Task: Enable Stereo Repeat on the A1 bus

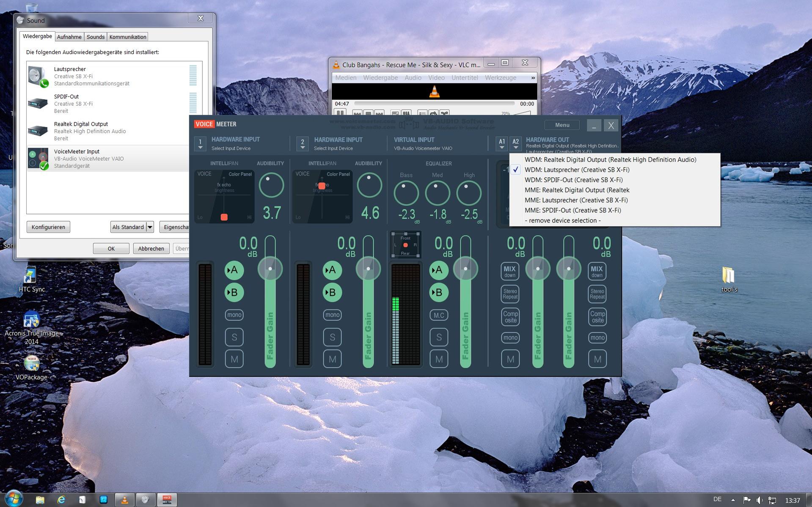Action: click(510, 294)
